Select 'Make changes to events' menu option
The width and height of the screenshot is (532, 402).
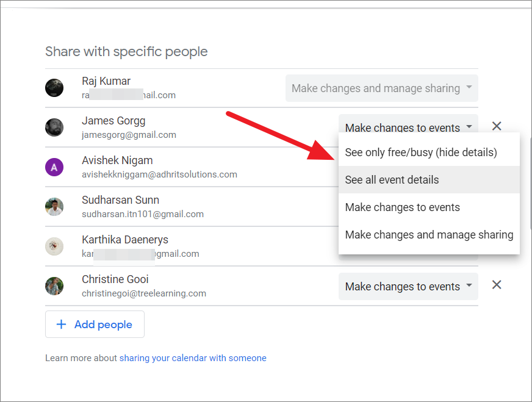click(x=403, y=207)
